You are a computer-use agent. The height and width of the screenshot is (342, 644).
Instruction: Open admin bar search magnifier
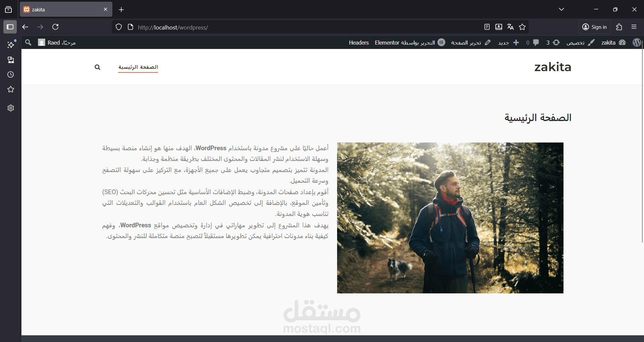point(28,43)
